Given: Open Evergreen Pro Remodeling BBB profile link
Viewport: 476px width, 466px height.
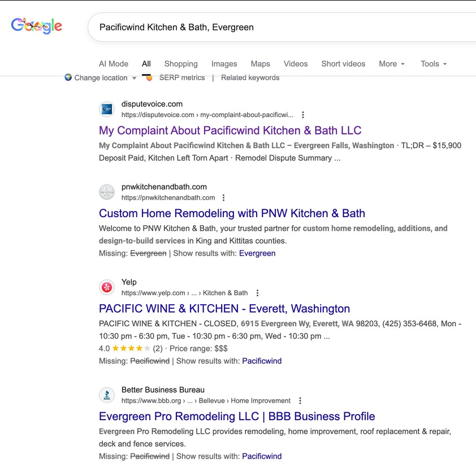Looking at the screenshot, I should click(x=237, y=417).
